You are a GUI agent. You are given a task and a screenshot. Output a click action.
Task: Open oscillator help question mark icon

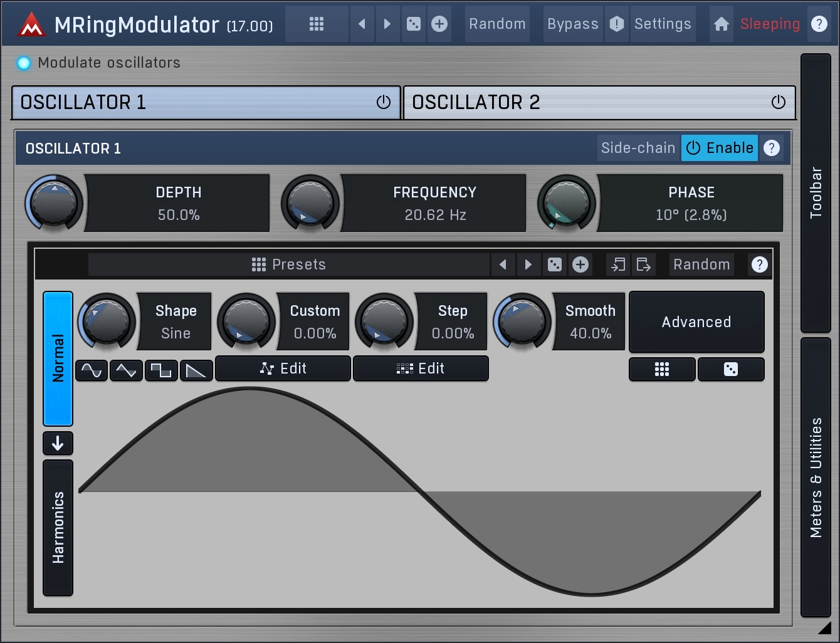[772, 148]
